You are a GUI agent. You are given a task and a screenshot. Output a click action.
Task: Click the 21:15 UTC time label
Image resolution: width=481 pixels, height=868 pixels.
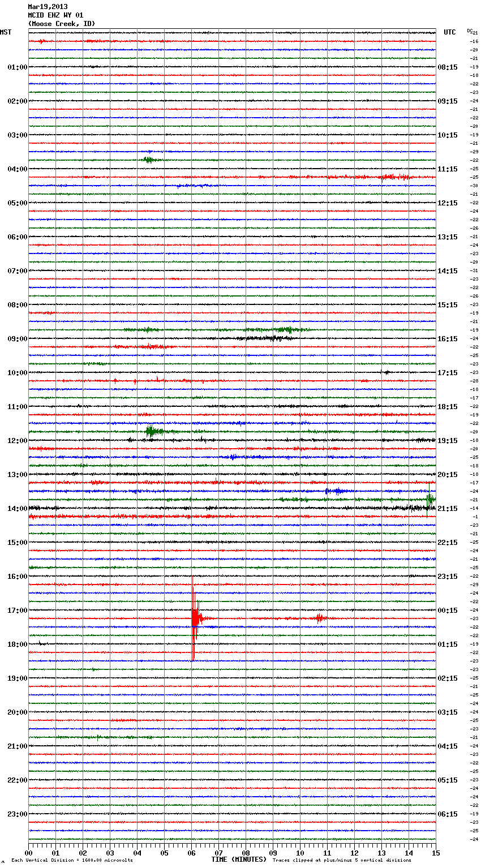coord(448,509)
